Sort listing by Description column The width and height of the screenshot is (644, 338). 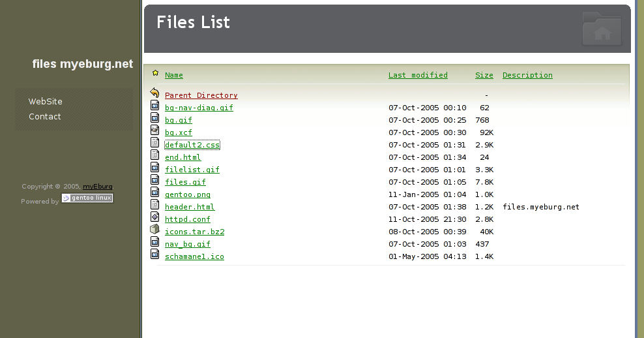527,75
